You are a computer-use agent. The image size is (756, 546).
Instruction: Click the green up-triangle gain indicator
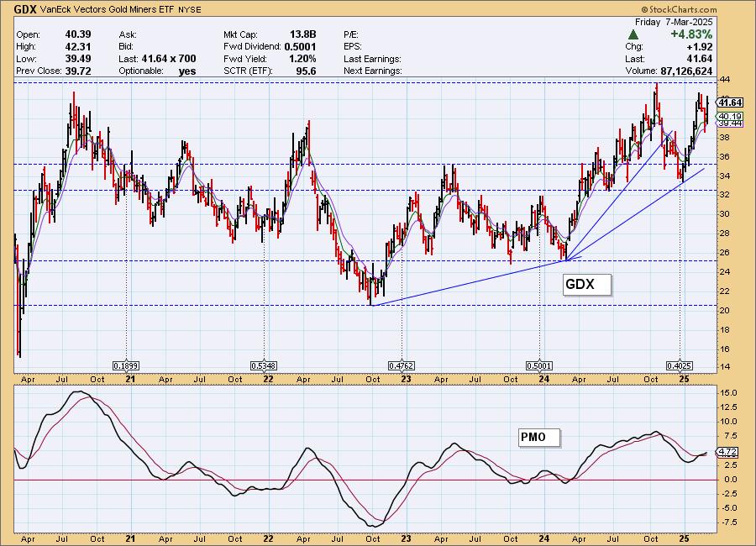click(x=633, y=34)
